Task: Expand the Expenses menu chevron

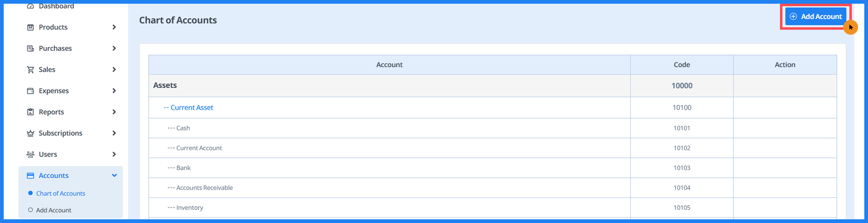Action: 114,91
